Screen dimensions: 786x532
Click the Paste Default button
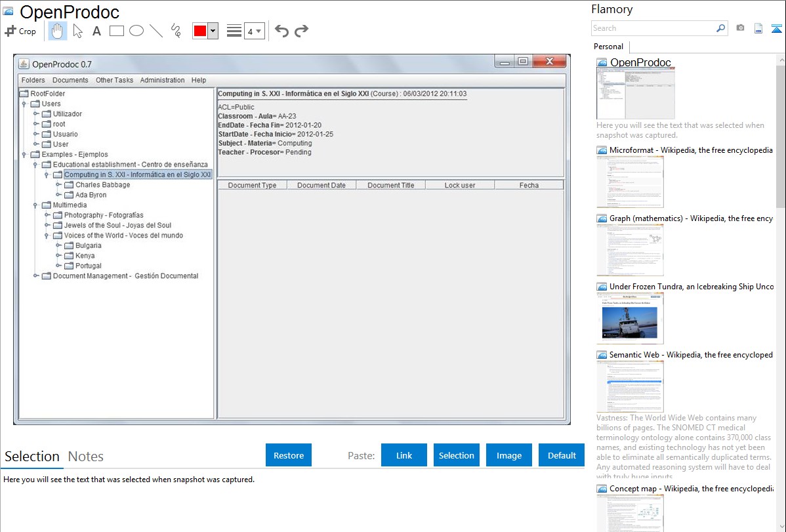tap(562, 455)
